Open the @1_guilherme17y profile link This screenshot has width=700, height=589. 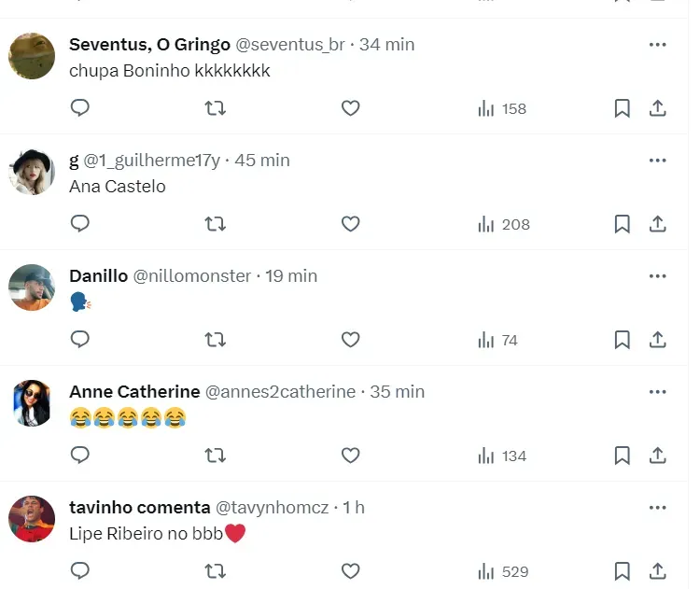(152, 161)
